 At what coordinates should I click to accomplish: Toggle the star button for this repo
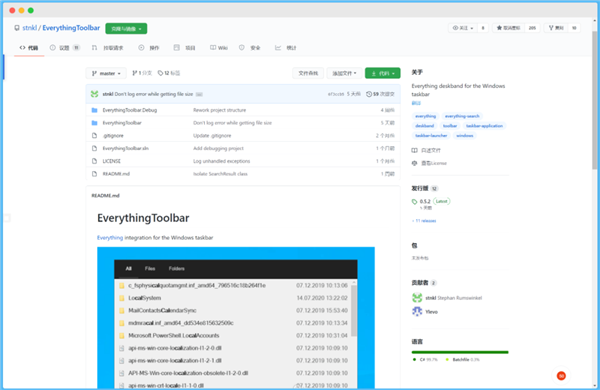(509, 28)
